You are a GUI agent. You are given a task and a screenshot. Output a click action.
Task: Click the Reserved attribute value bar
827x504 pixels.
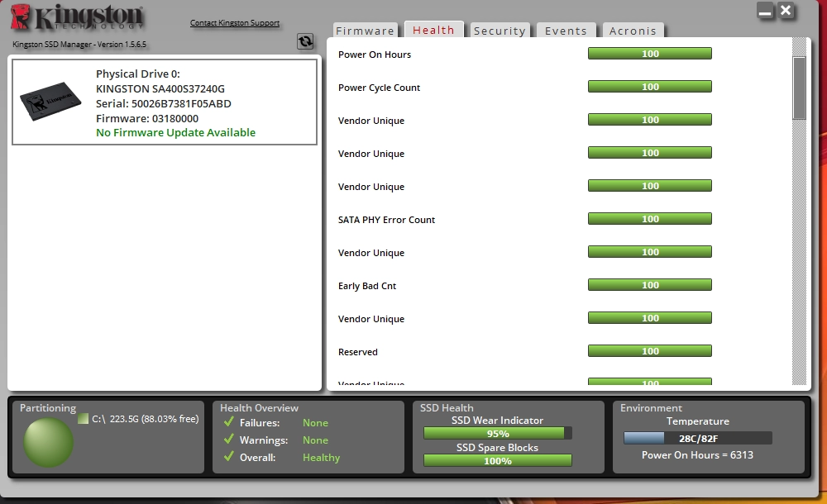[x=650, y=351]
